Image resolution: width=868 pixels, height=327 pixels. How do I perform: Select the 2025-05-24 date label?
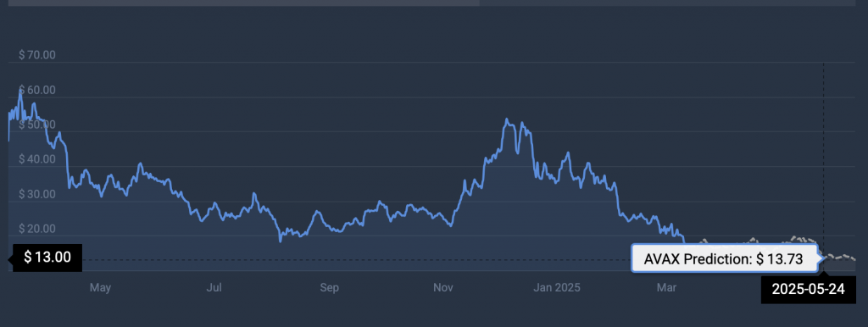808,290
